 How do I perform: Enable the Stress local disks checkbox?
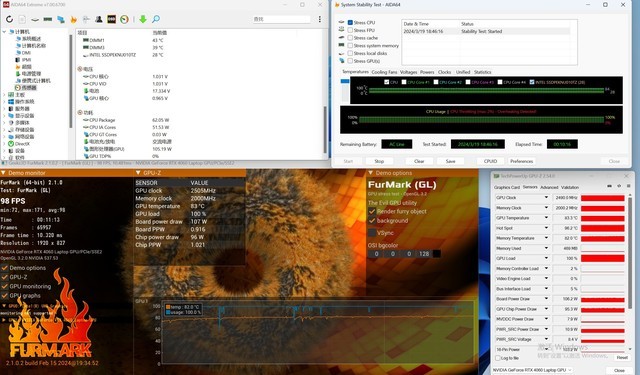point(350,53)
